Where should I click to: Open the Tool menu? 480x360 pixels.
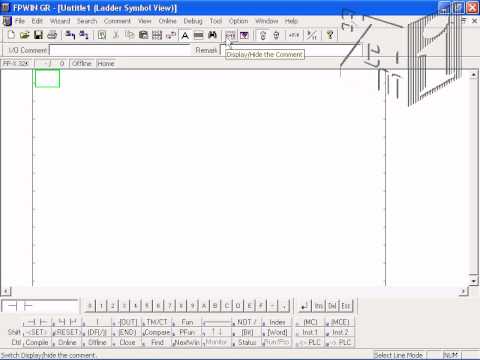click(216, 21)
